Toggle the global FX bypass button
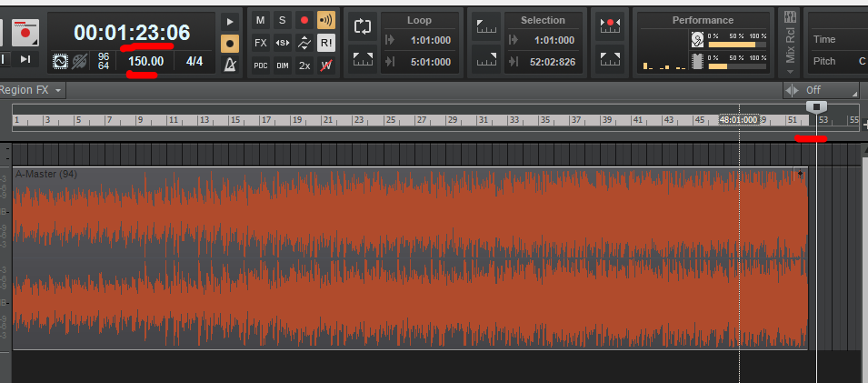The height and width of the screenshot is (383, 868). click(260, 43)
